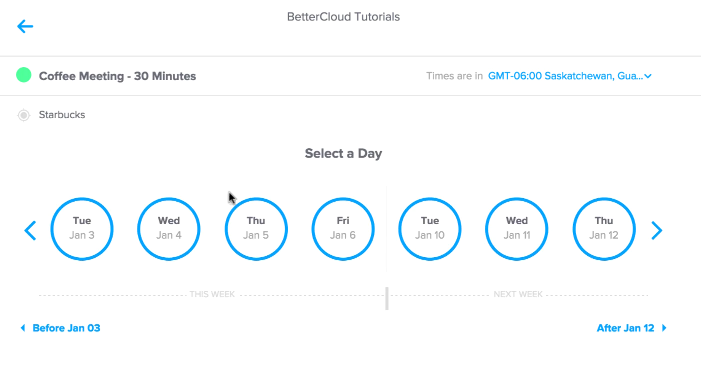Select Tue Jan 3

point(82,229)
